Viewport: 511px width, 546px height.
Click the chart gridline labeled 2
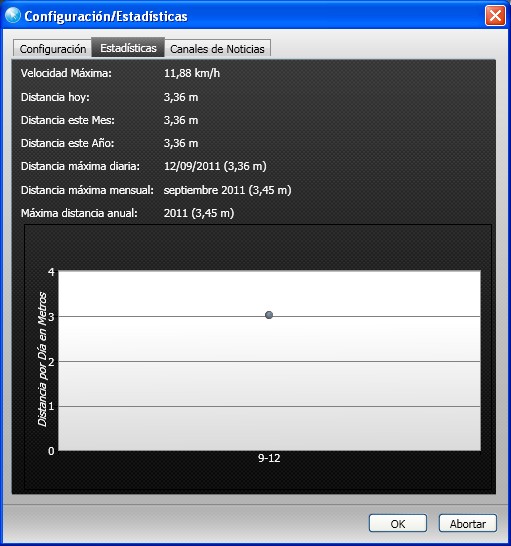pos(269,361)
